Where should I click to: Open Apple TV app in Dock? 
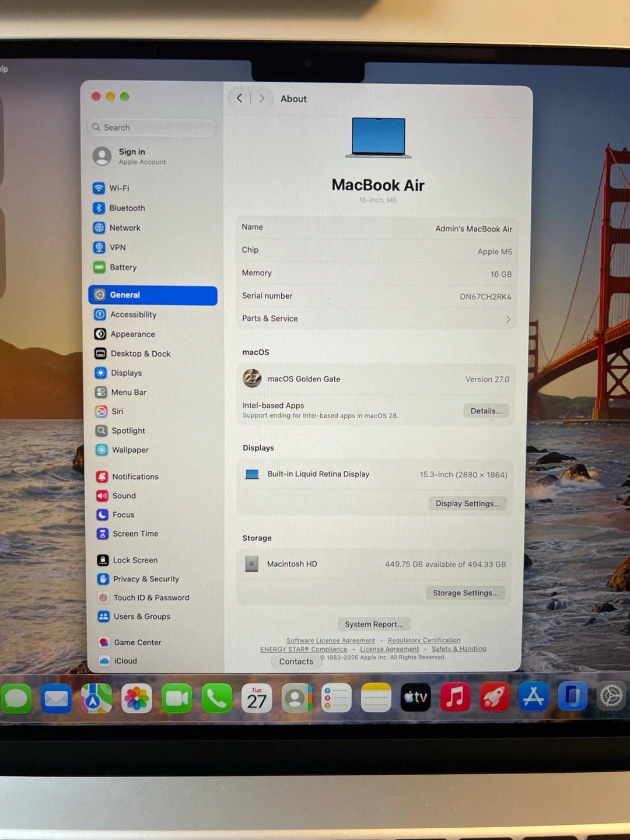(416, 697)
